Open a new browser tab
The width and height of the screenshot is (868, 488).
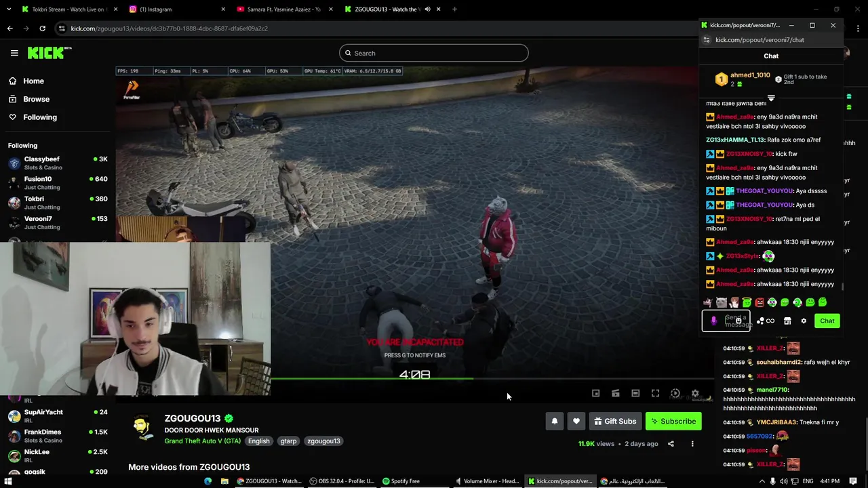tap(454, 9)
